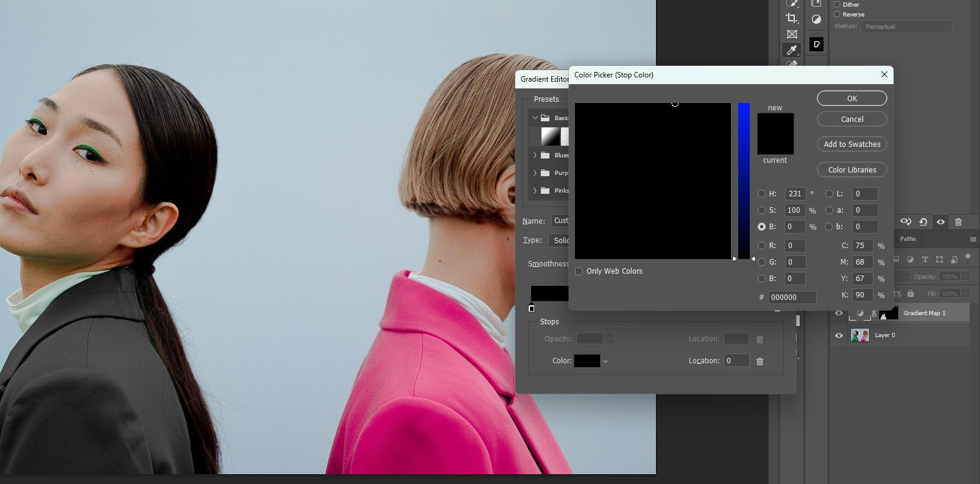
Task: Click Add to Swatches
Action: tap(851, 144)
